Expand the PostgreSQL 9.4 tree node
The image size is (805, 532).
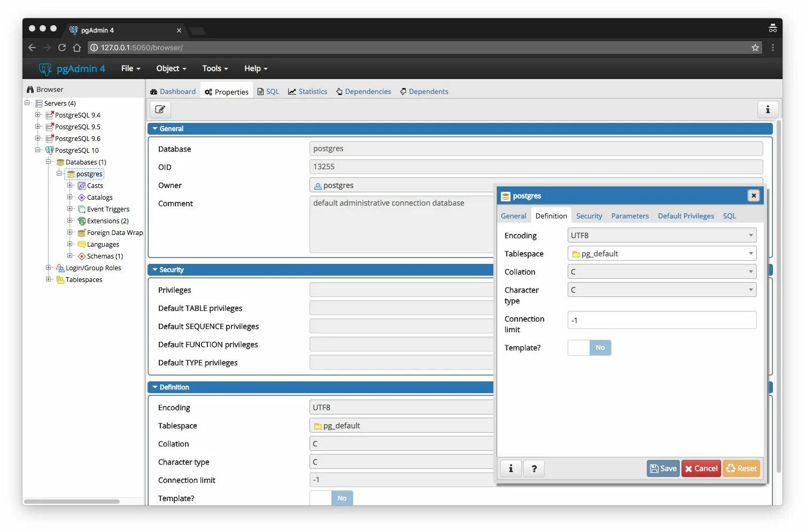[x=38, y=114]
